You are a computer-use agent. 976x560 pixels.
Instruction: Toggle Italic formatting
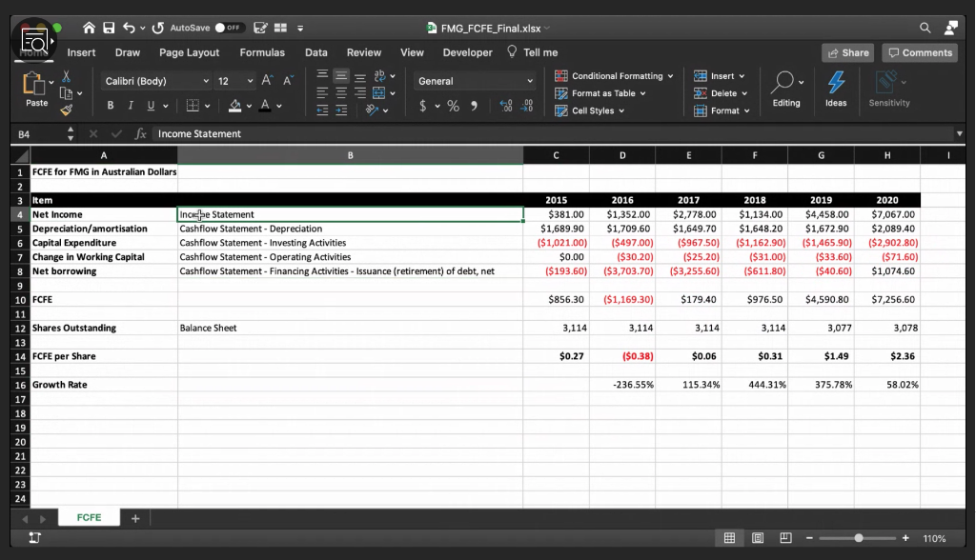click(x=131, y=106)
